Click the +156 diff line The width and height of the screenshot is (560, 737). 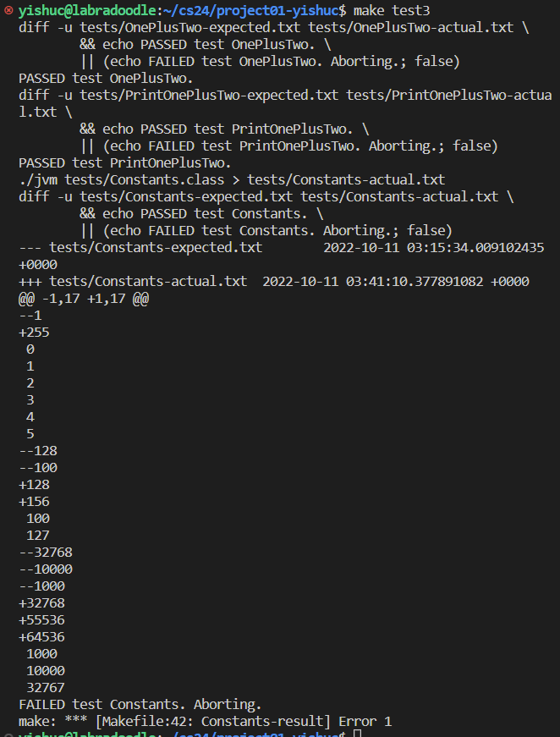[x=34, y=501]
